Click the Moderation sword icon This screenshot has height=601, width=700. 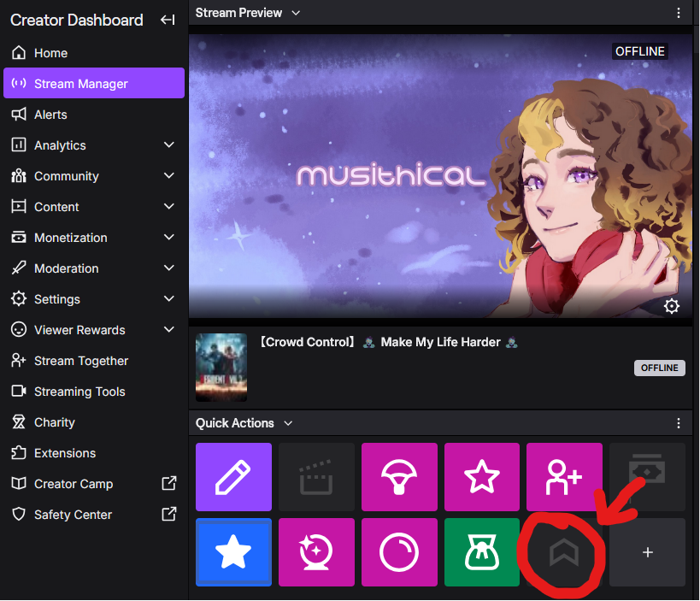19,268
